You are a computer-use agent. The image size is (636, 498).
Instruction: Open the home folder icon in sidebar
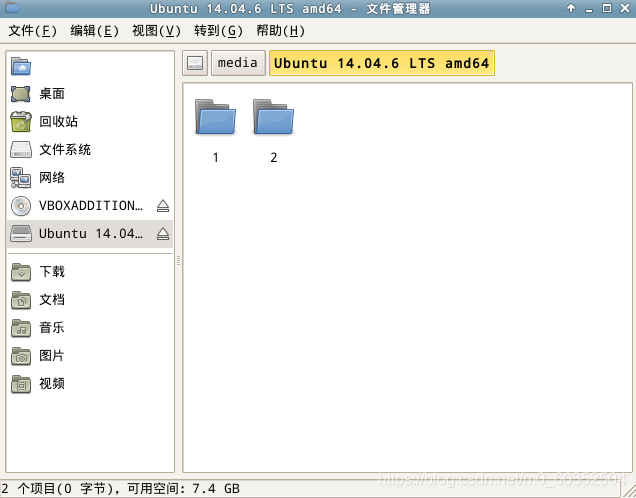click(21, 66)
